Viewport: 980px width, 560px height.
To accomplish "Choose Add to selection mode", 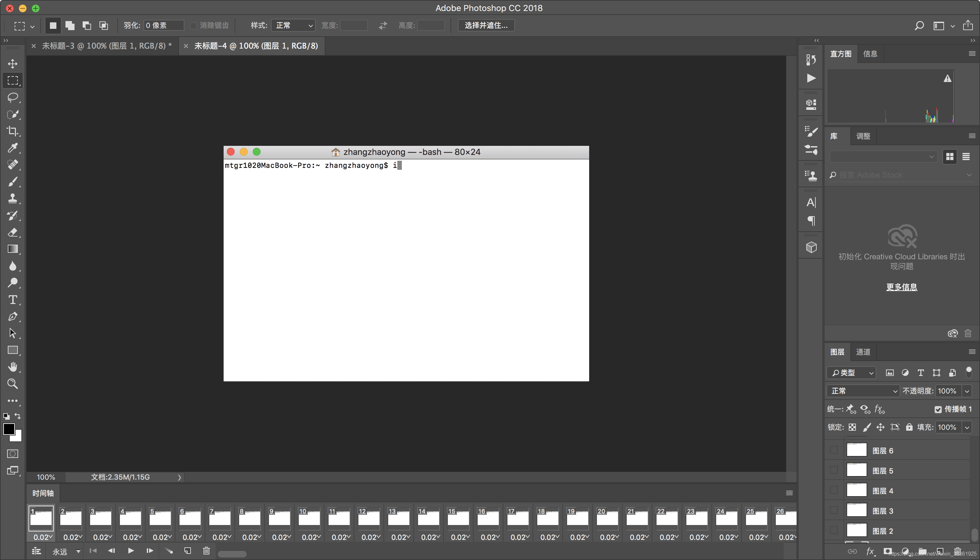I will point(70,25).
